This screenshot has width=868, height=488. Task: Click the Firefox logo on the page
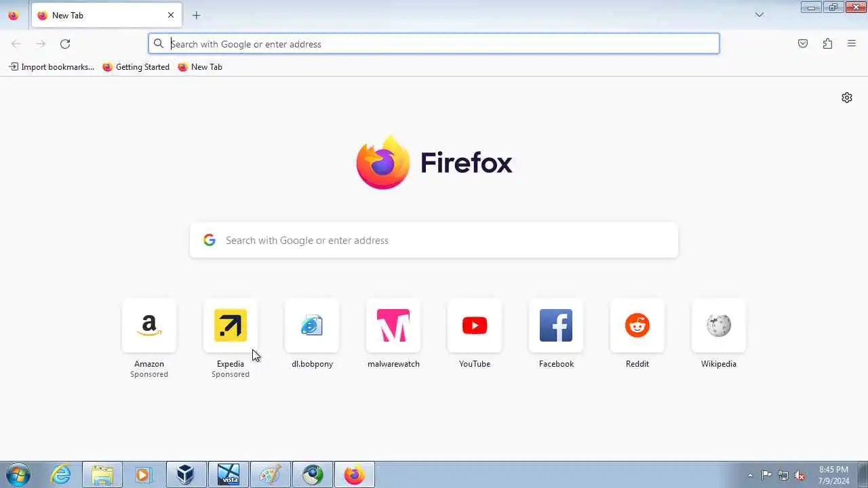tap(434, 163)
